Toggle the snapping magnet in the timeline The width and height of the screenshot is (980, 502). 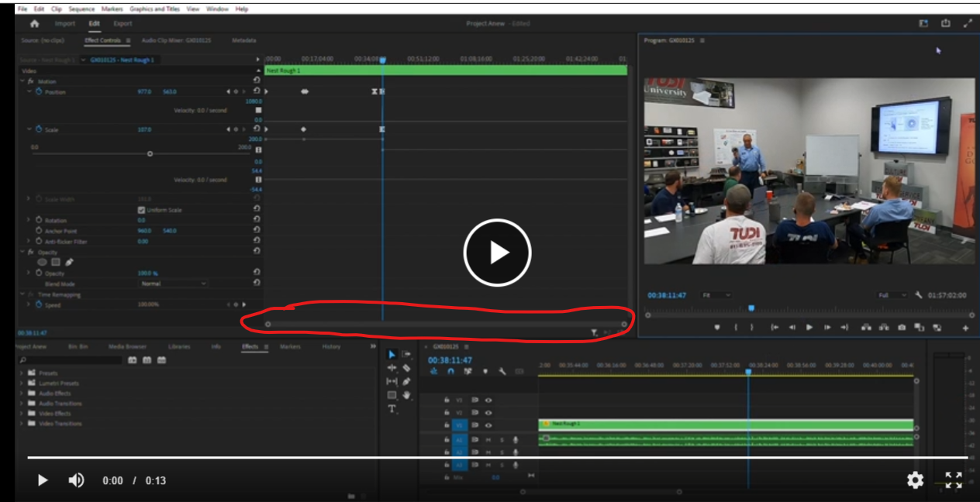[x=450, y=371]
